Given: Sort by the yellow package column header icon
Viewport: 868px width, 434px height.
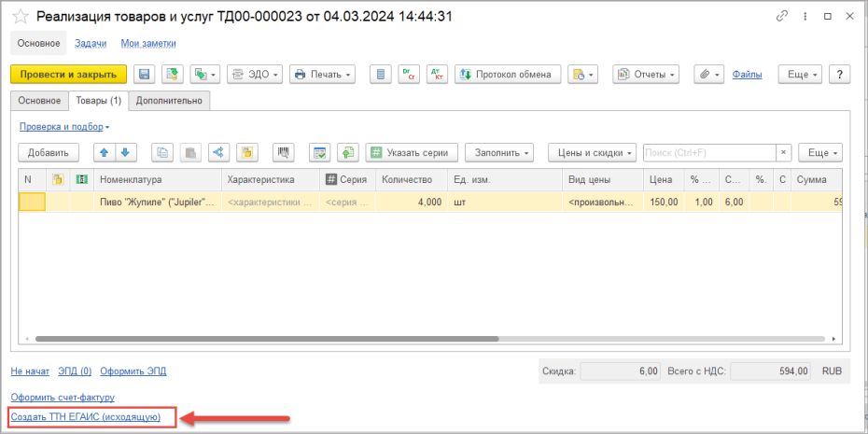Looking at the screenshot, I should 58,179.
